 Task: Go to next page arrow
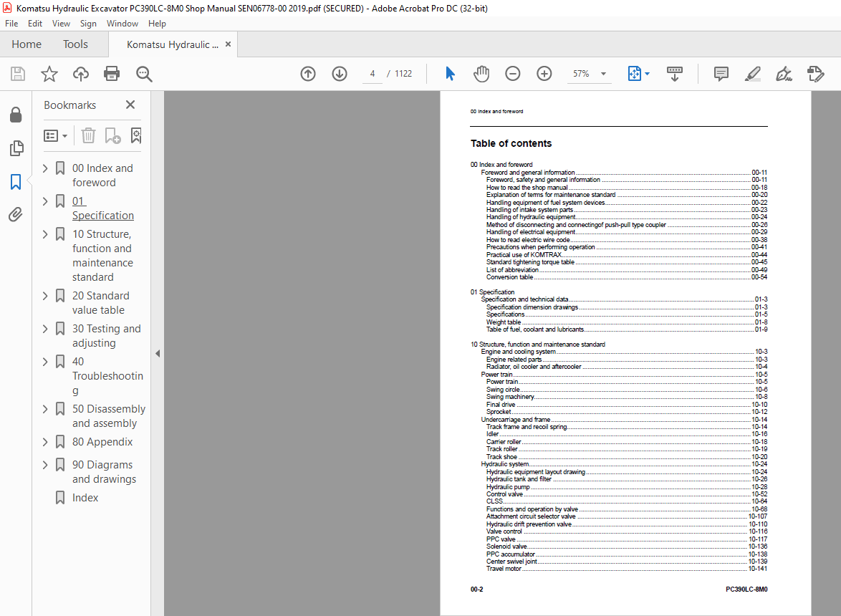click(x=340, y=74)
